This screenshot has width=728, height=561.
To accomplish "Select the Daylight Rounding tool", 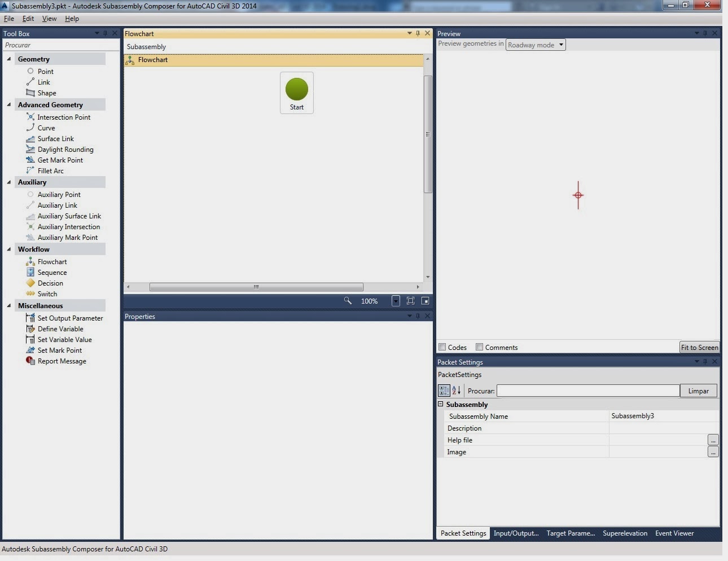I will tap(60, 150).
